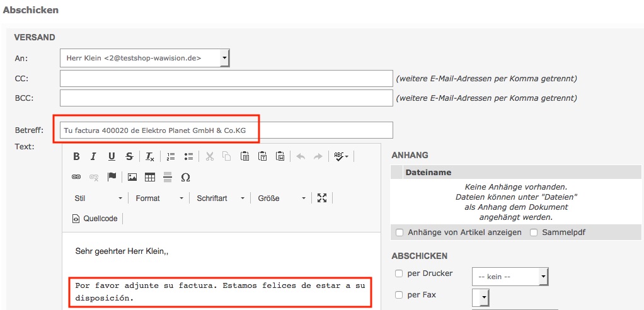Click the ABSCHICKEN section title

419,256
